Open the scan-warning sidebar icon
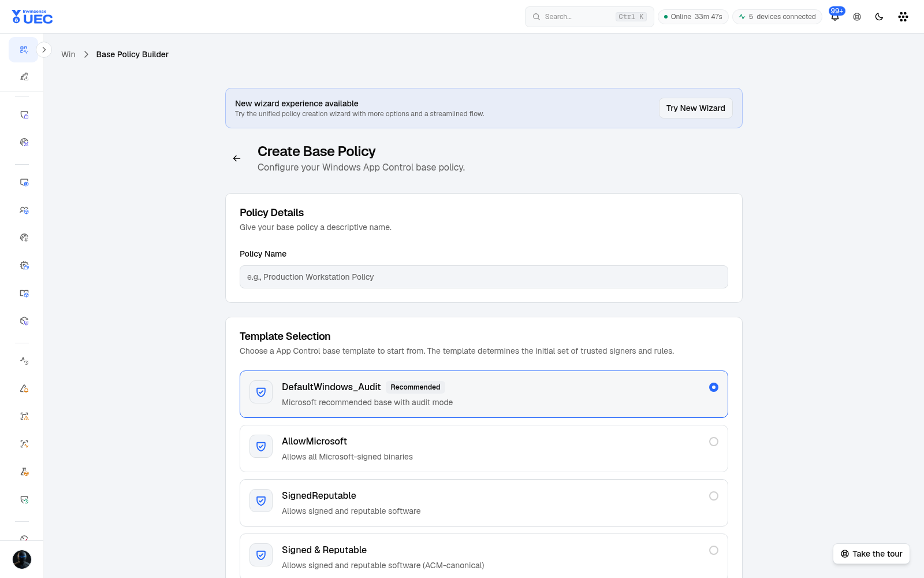924x578 pixels. tap(24, 416)
